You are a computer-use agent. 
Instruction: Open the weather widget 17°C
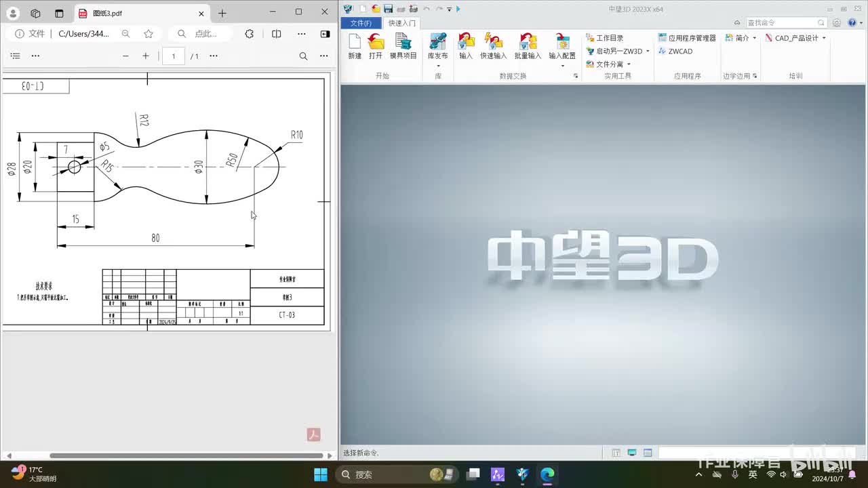point(34,474)
